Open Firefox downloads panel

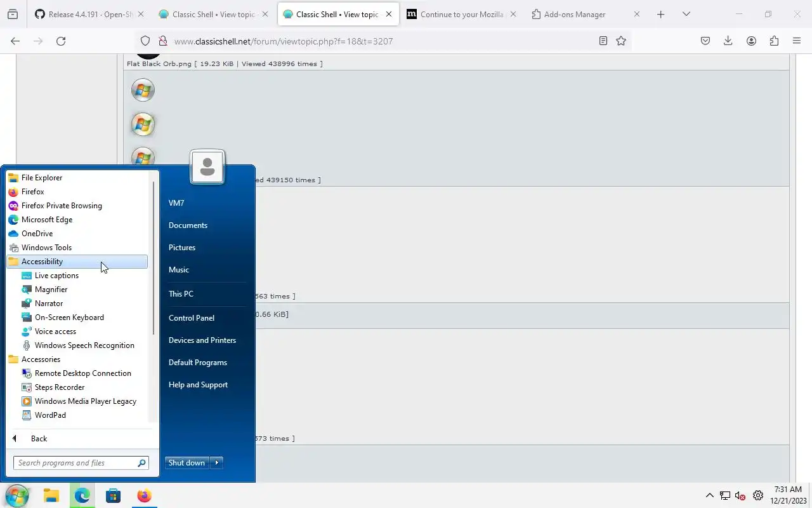pos(728,41)
